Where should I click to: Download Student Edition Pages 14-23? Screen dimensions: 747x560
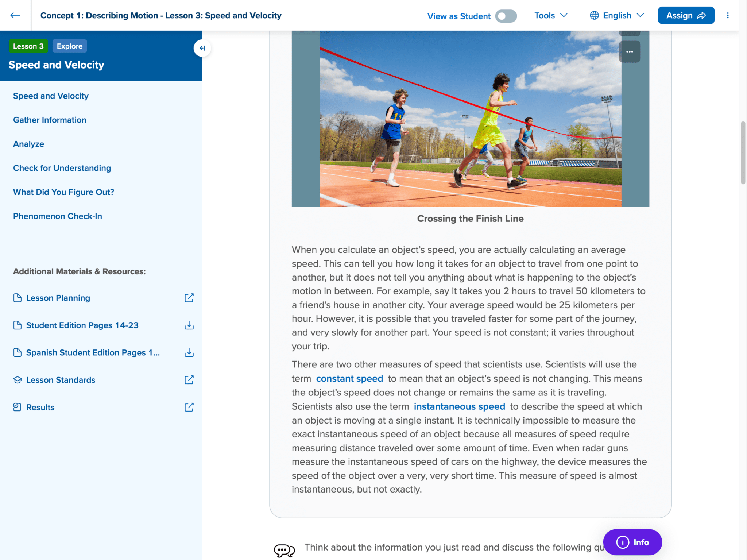(x=189, y=325)
